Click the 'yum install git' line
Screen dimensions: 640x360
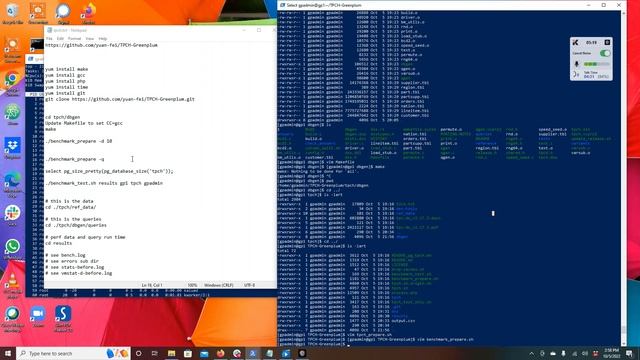[x=65, y=93]
